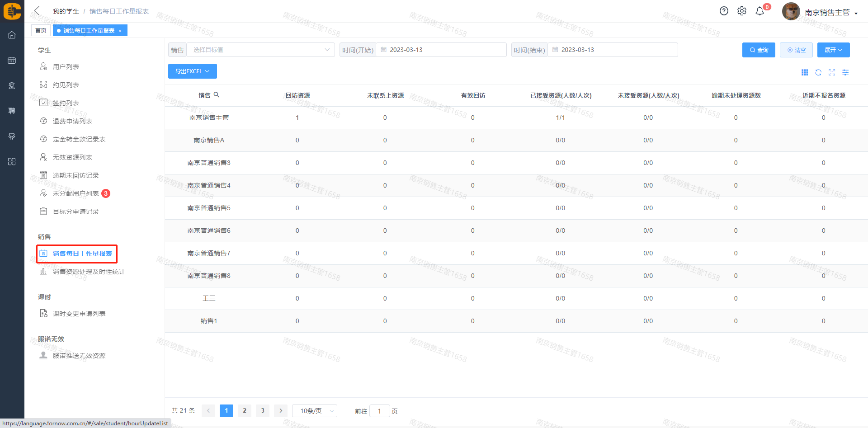This screenshot has height=428, width=868.
Task: Open the 销售 target value dropdown
Action: (260, 50)
